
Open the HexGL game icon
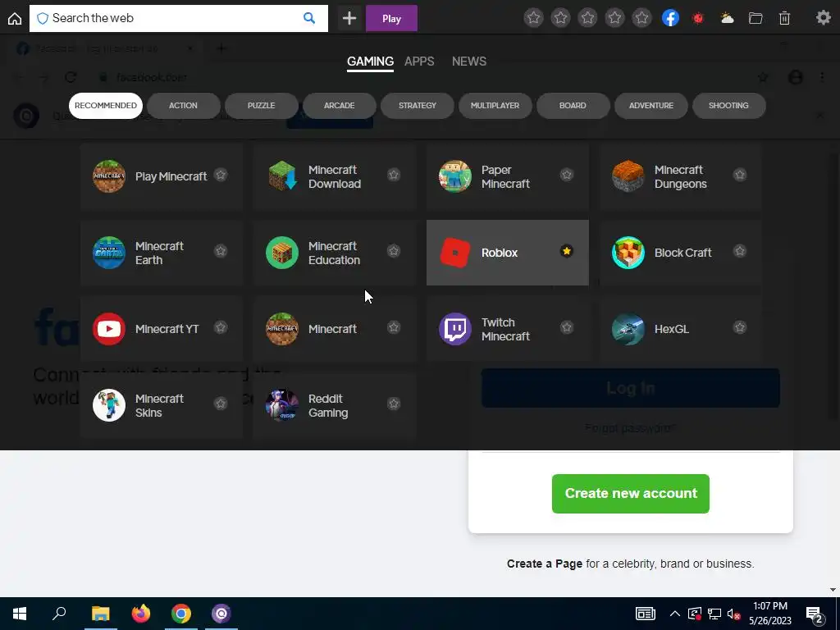point(628,329)
